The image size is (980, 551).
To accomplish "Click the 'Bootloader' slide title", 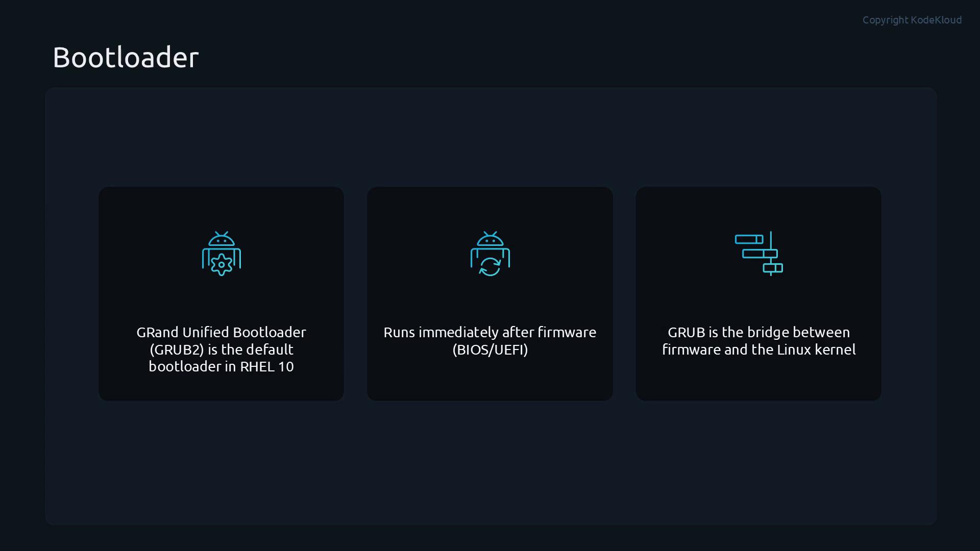I will pyautogui.click(x=126, y=57).
